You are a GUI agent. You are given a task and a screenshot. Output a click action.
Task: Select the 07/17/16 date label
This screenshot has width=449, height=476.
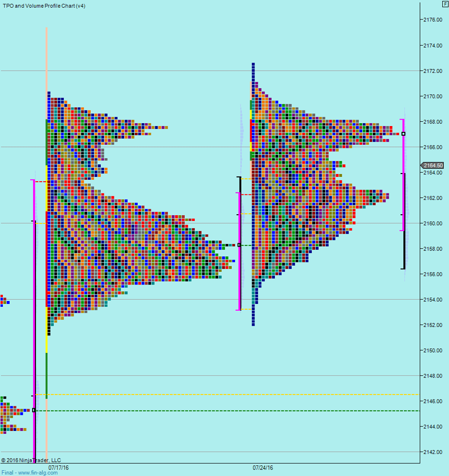click(58, 468)
